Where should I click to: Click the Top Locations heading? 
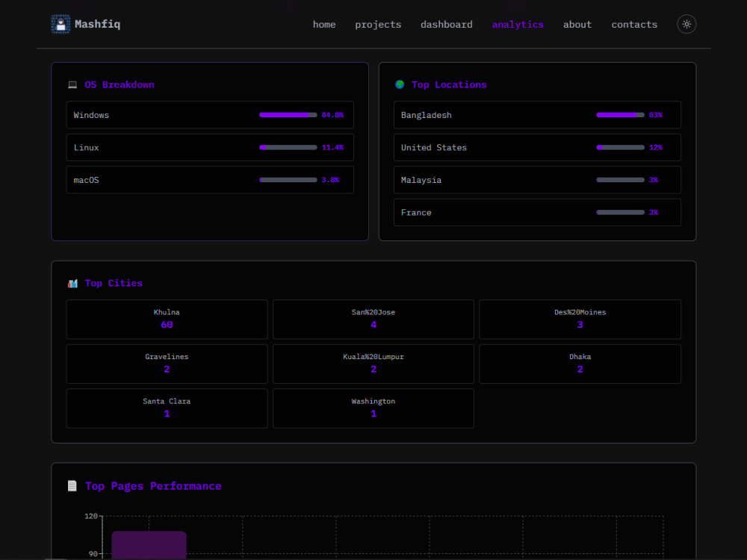pyautogui.click(x=449, y=85)
